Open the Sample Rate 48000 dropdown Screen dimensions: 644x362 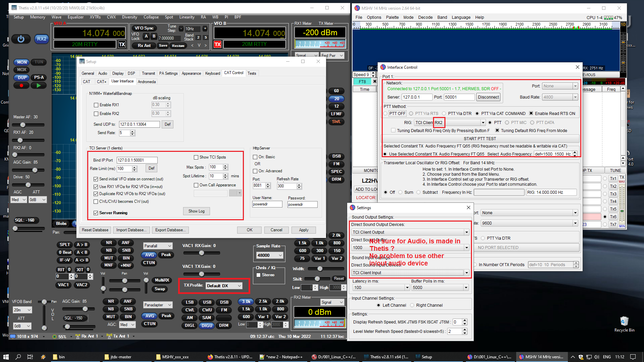[x=270, y=255]
